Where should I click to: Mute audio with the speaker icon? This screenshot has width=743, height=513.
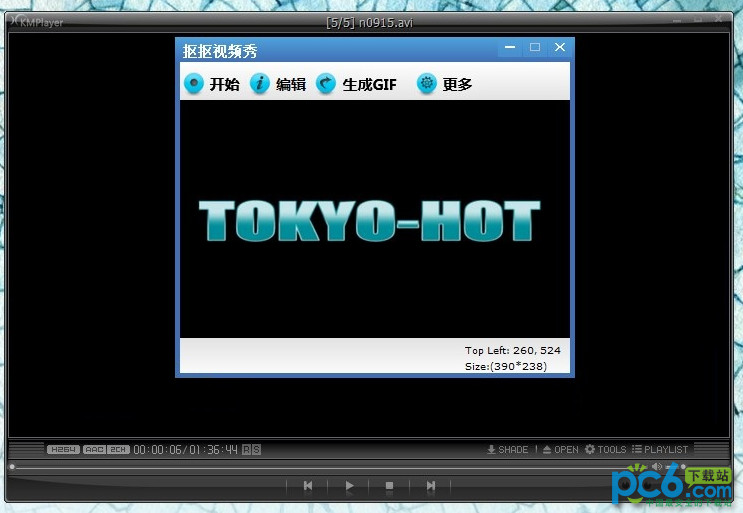point(657,467)
